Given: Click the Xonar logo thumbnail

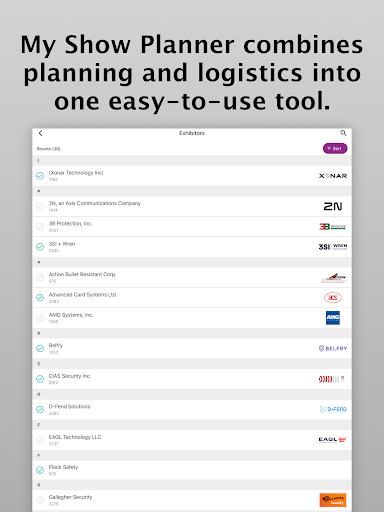Looking at the screenshot, I should point(333,176).
